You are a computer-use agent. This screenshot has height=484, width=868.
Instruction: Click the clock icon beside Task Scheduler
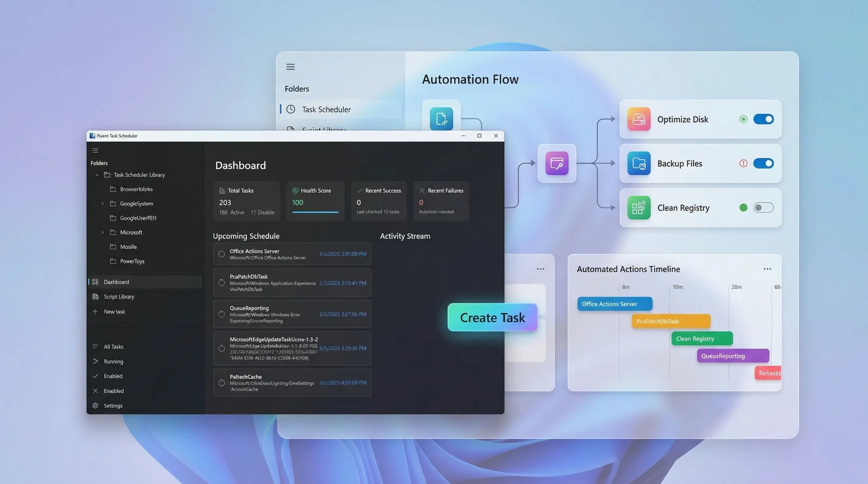click(291, 109)
